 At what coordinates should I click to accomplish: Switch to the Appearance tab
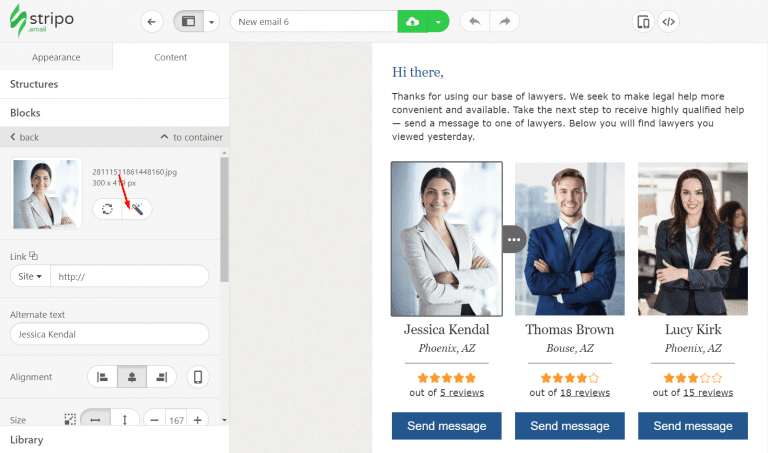point(56,57)
